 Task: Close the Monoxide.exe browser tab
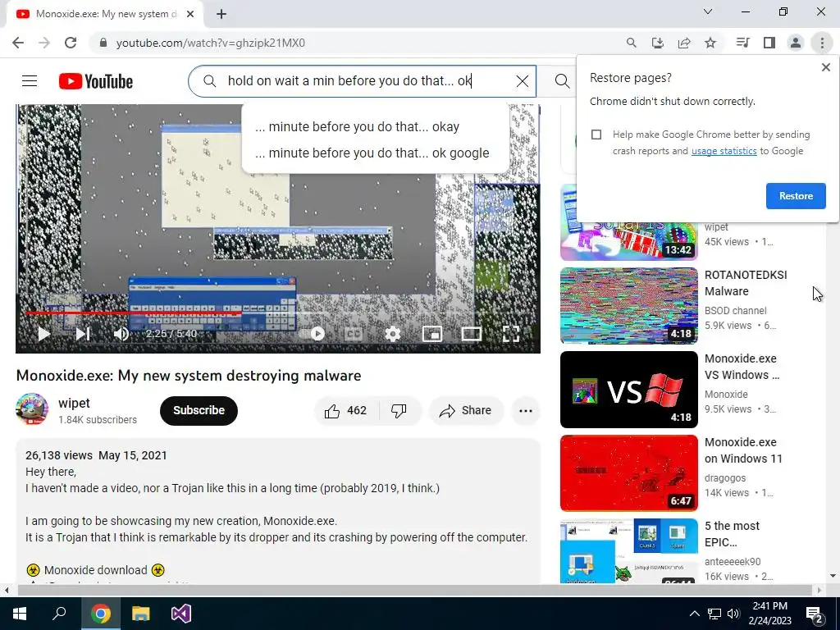click(x=190, y=14)
